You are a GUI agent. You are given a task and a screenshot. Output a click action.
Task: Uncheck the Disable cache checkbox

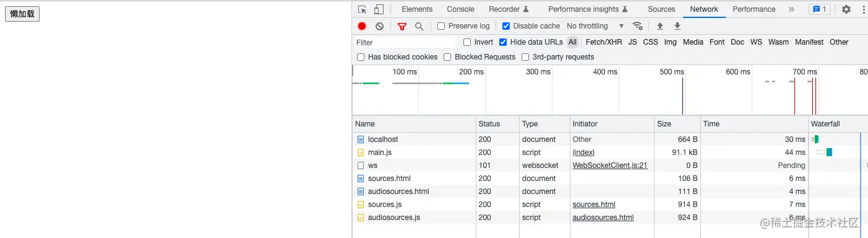(x=506, y=26)
